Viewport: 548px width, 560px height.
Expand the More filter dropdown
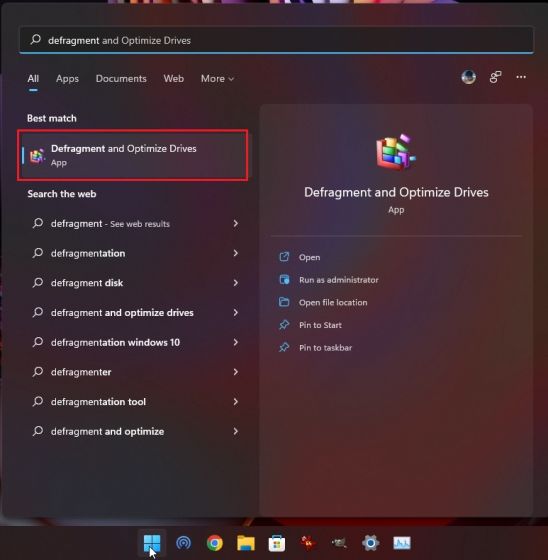click(217, 79)
